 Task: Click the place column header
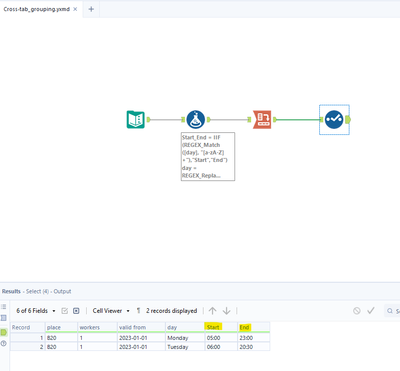click(61, 327)
